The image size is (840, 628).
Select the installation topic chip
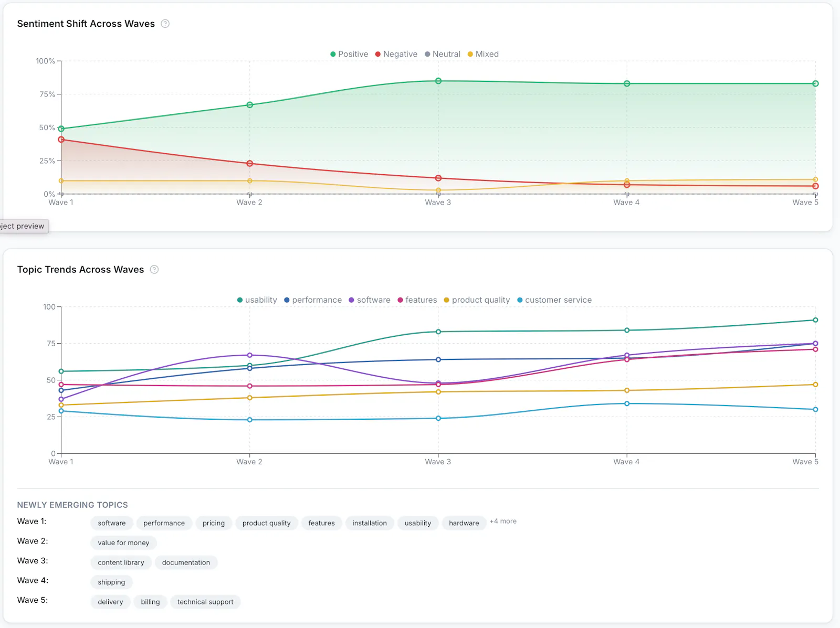[370, 523]
